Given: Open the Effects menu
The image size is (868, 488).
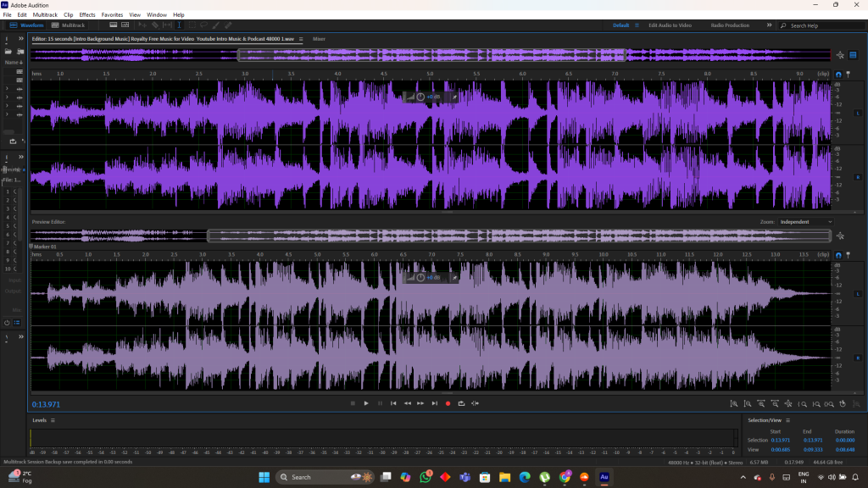Looking at the screenshot, I should click(x=87, y=14).
